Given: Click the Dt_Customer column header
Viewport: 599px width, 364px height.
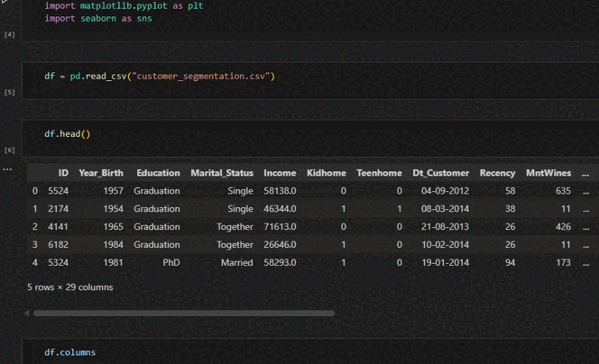Looking at the screenshot, I should [440, 173].
